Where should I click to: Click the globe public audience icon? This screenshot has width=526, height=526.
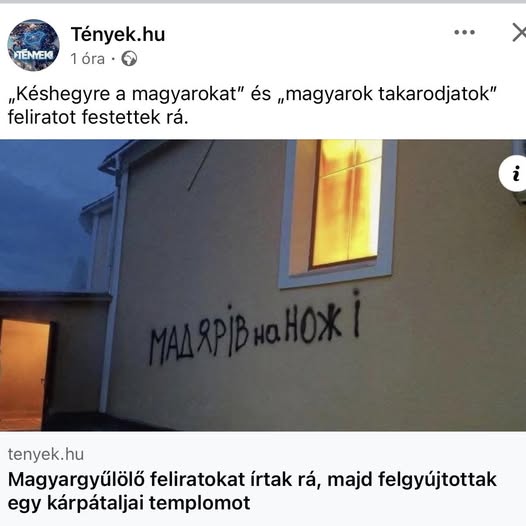[x=129, y=59]
